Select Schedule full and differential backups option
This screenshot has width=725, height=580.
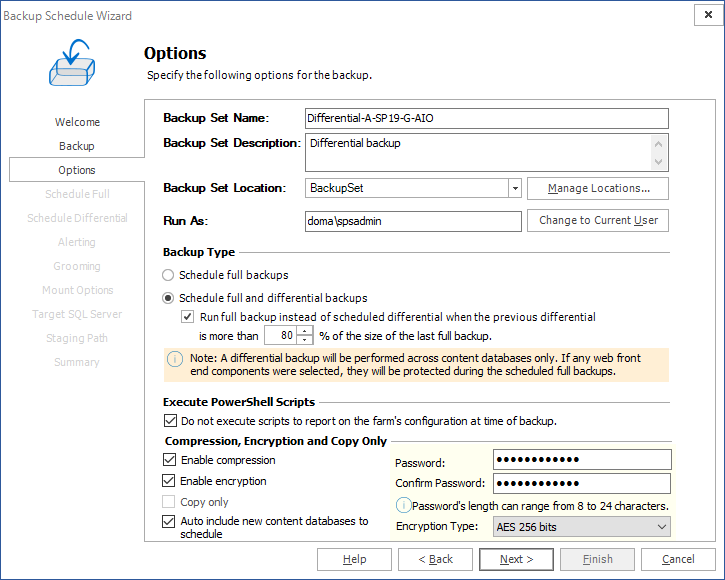pos(168,298)
